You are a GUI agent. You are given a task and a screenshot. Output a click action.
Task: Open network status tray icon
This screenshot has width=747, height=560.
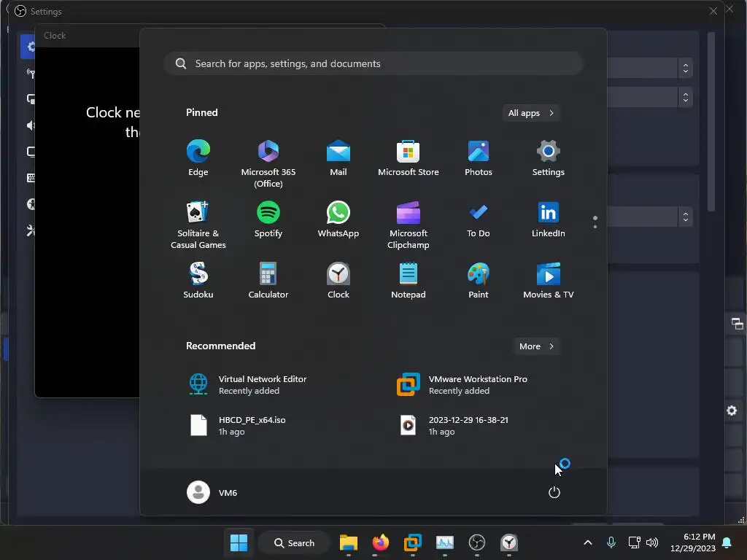pyautogui.click(x=634, y=542)
